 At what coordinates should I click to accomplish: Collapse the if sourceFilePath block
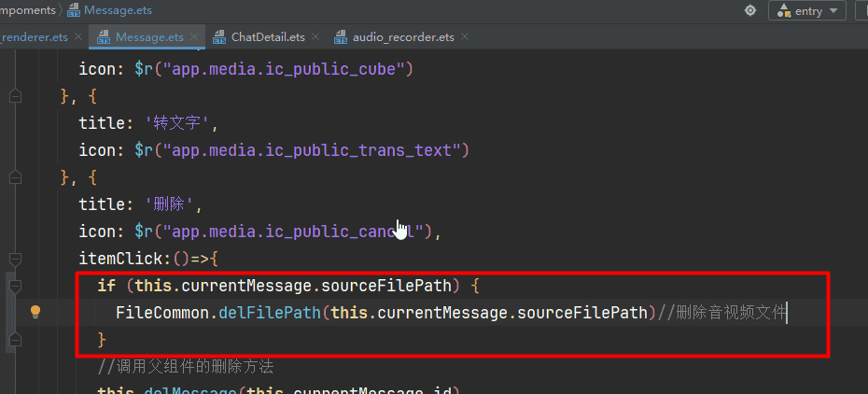tap(15, 286)
